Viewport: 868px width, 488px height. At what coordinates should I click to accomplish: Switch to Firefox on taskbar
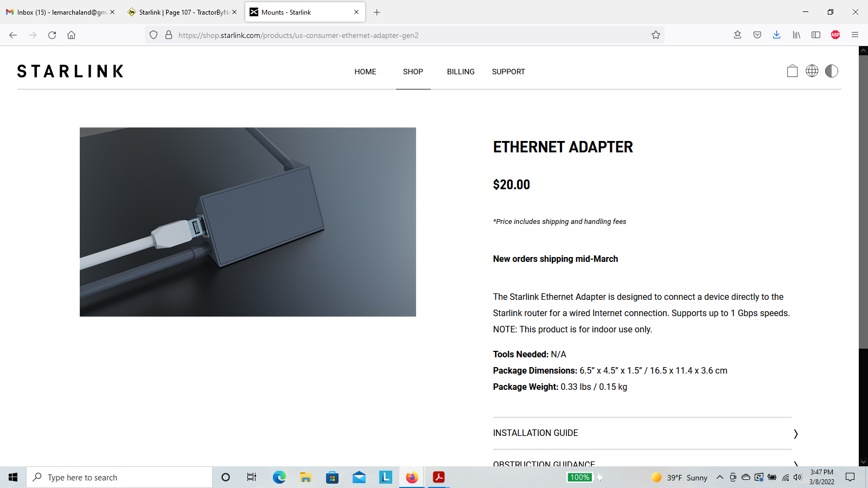[x=412, y=477]
